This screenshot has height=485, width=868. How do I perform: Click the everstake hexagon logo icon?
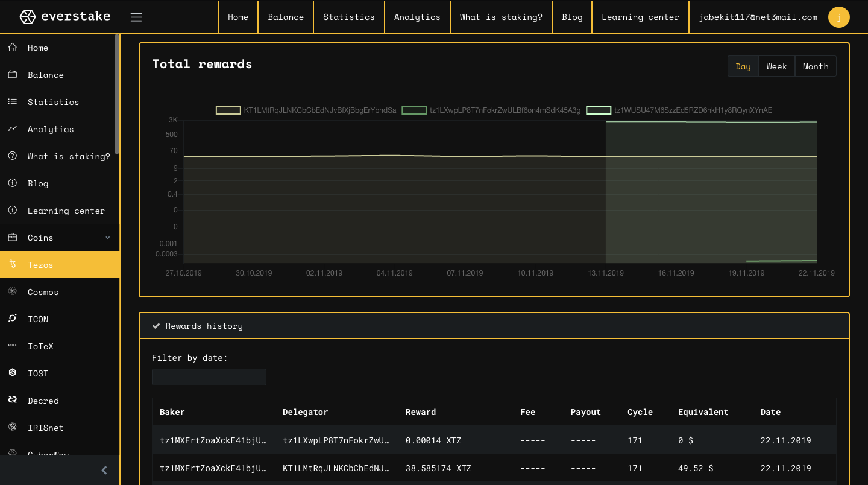point(28,17)
